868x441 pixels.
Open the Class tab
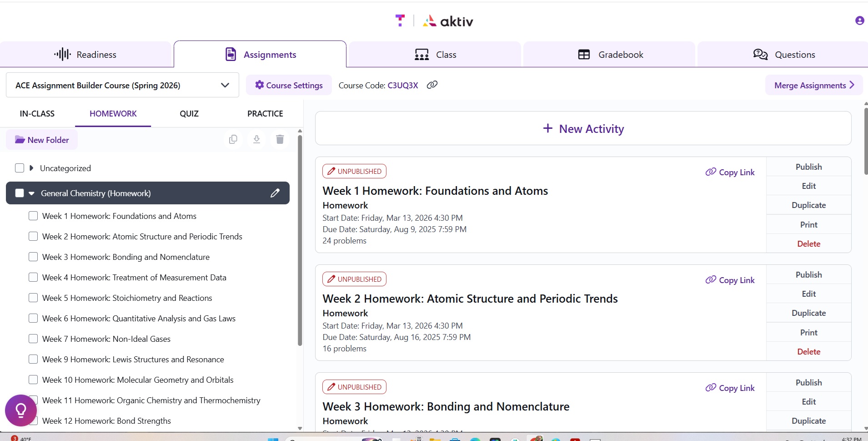pyautogui.click(x=435, y=55)
